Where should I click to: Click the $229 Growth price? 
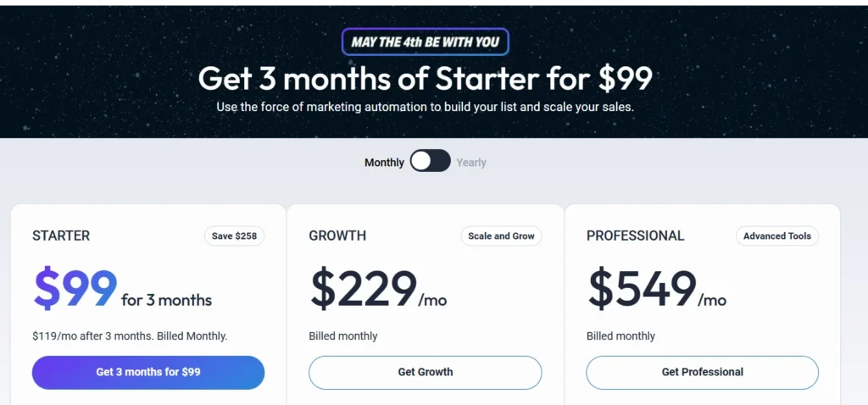[363, 290]
